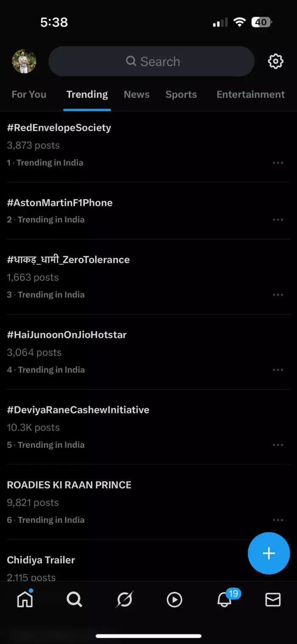Open the profile avatar picture
297x644 pixels.
coord(24,62)
